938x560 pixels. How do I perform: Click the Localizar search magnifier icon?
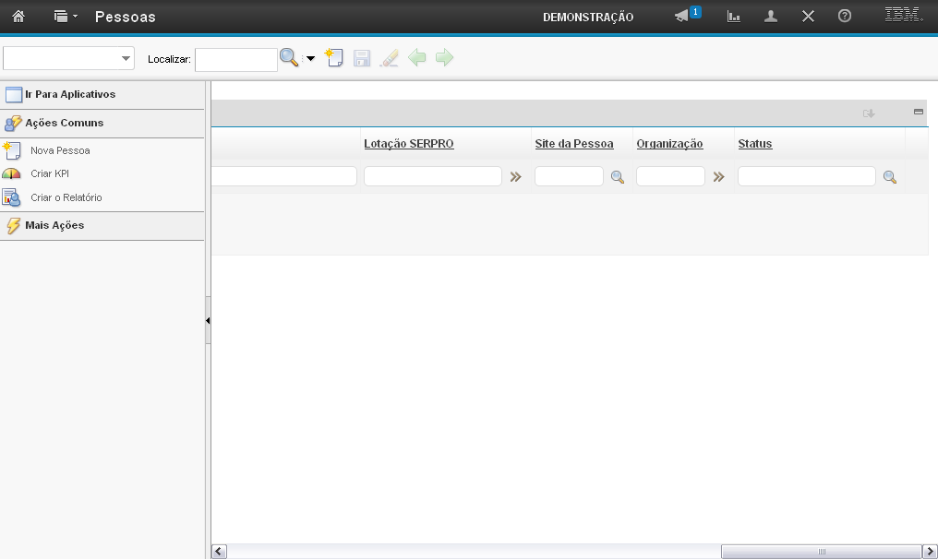[289, 58]
